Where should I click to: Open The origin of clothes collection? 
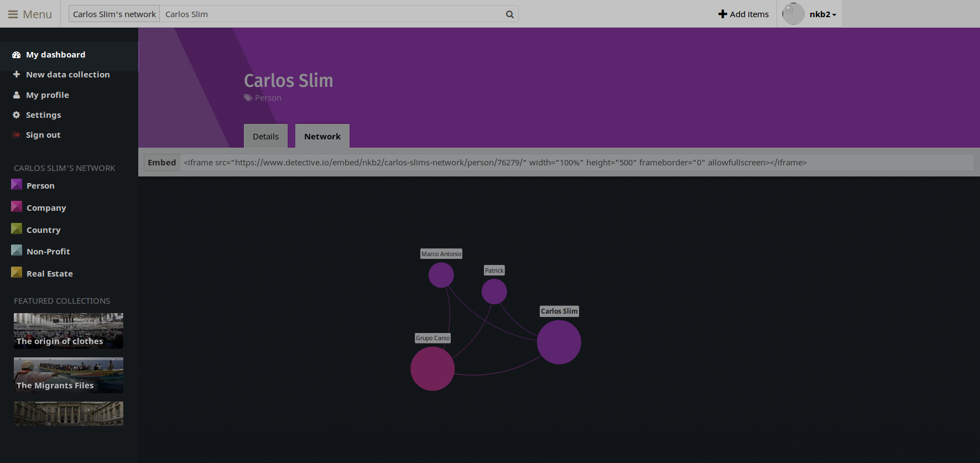point(69,331)
